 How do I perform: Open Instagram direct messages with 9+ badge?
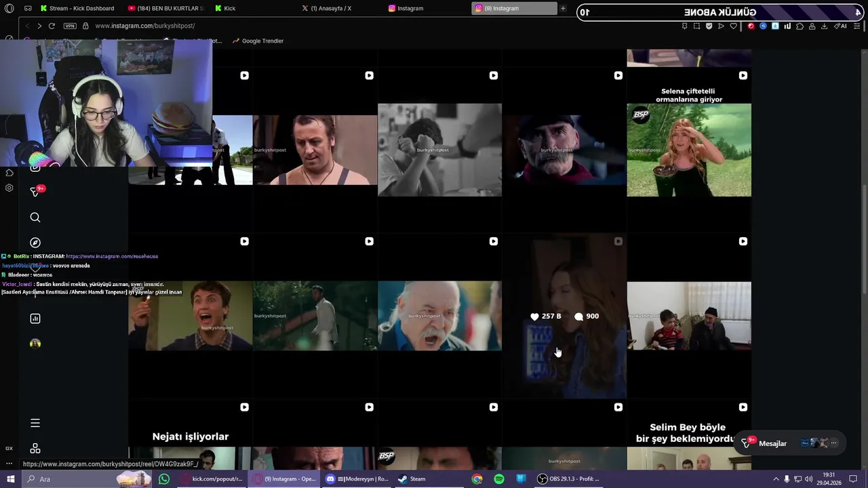click(x=37, y=192)
